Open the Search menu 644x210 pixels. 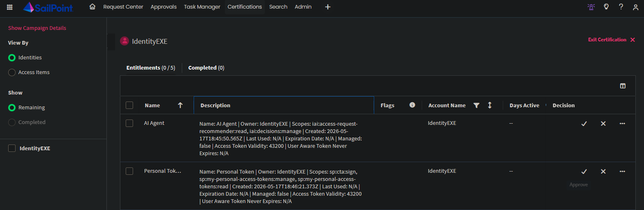tap(278, 7)
